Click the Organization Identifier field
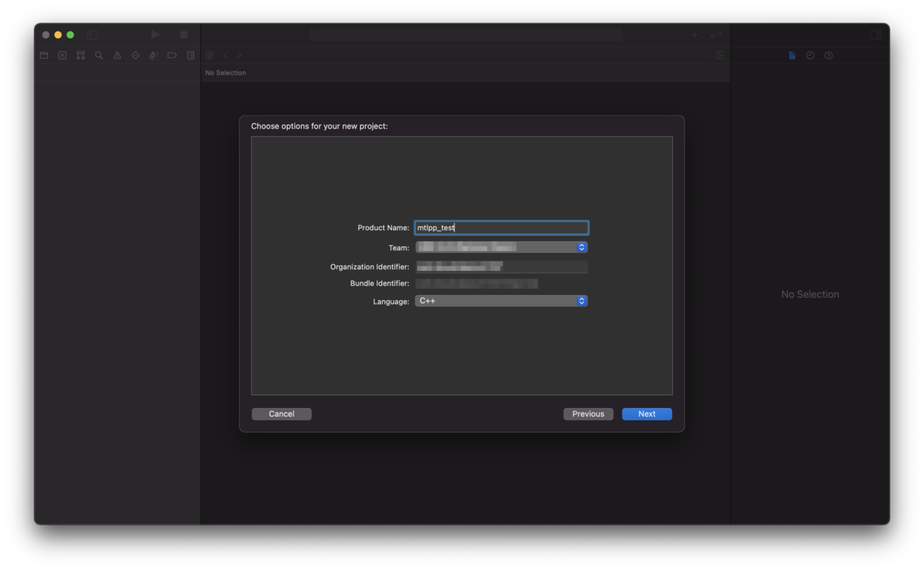 tap(501, 267)
